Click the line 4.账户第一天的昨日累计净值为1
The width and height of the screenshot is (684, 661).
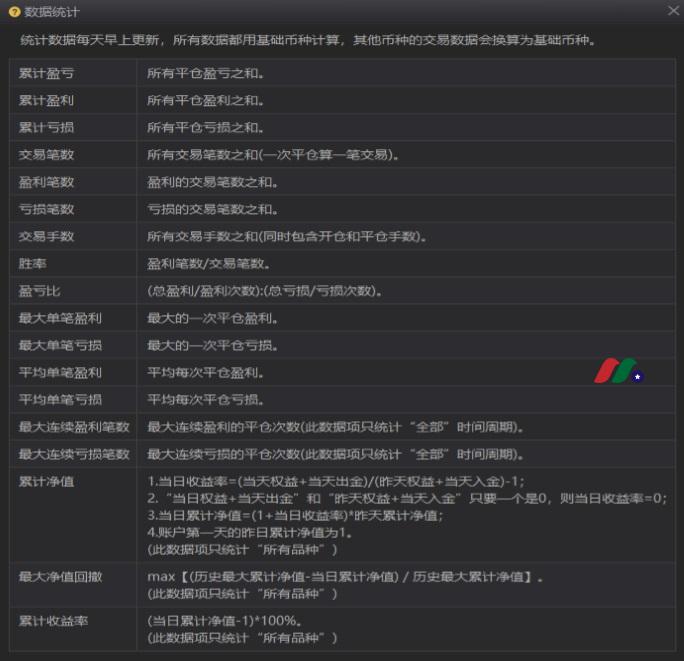(x=250, y=532)
